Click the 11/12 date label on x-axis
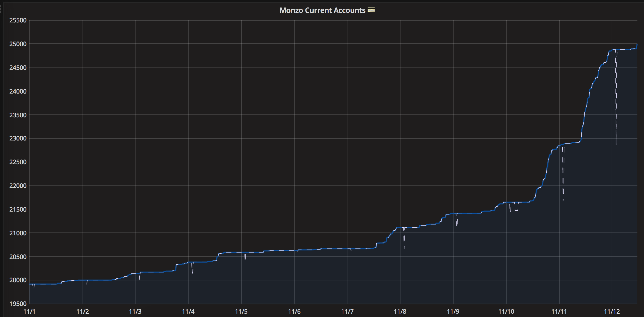This screenshot has height=317, width=644. click(x=612, y=312)
